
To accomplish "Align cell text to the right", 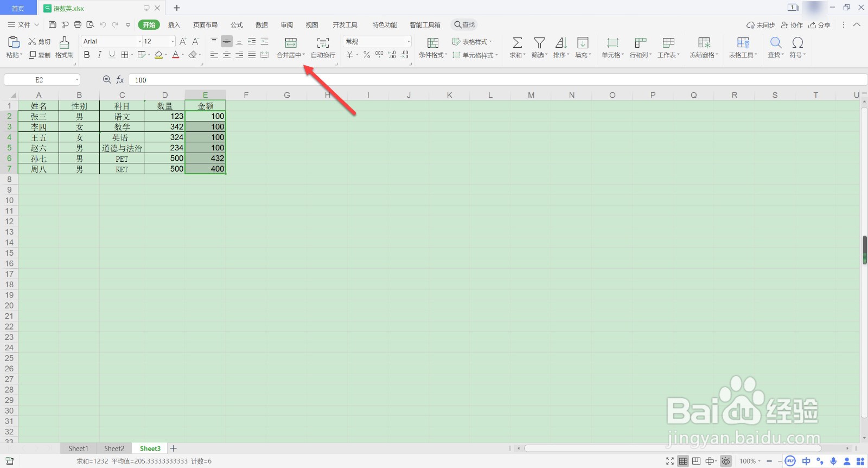I will [x=239, y=55].
